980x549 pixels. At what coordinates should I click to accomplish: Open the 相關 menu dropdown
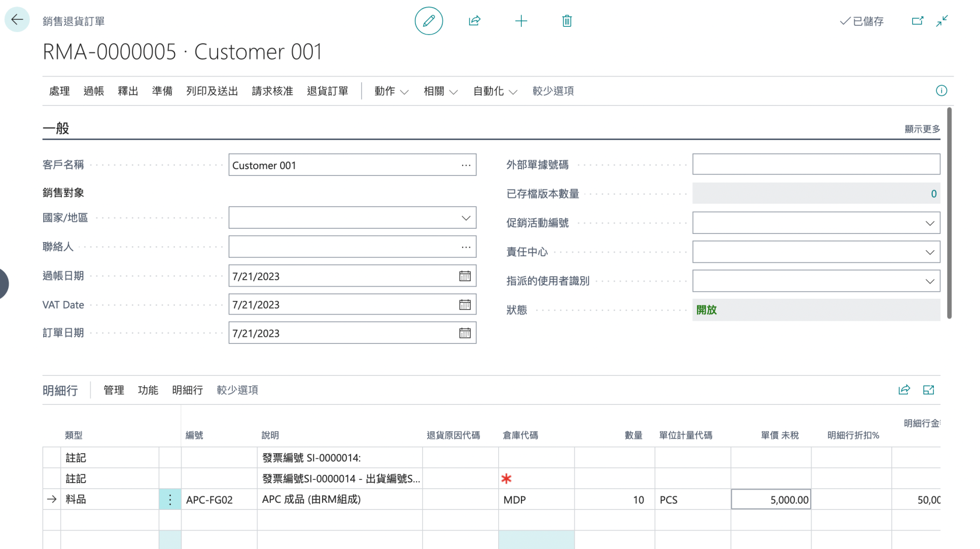pos(440,91)
